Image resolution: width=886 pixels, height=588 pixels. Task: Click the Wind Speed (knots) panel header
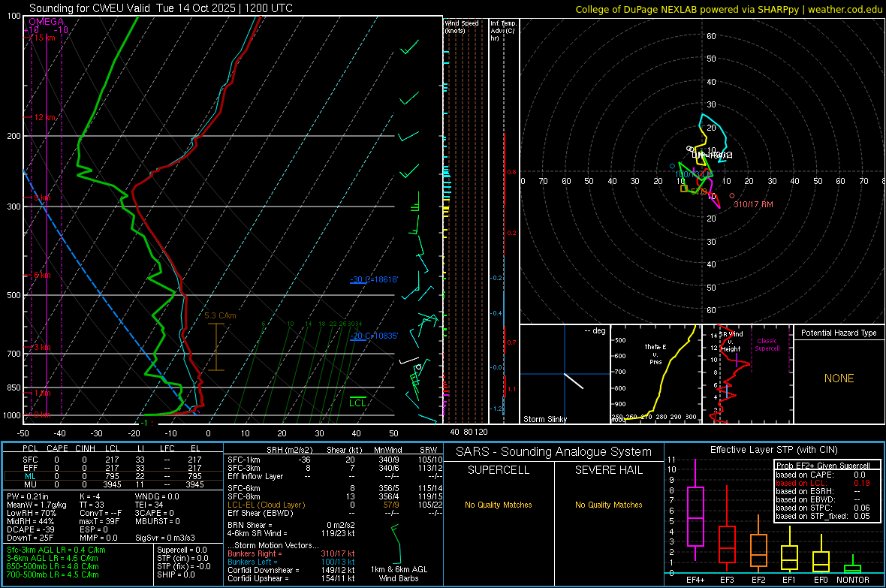[x=462, y=26]
